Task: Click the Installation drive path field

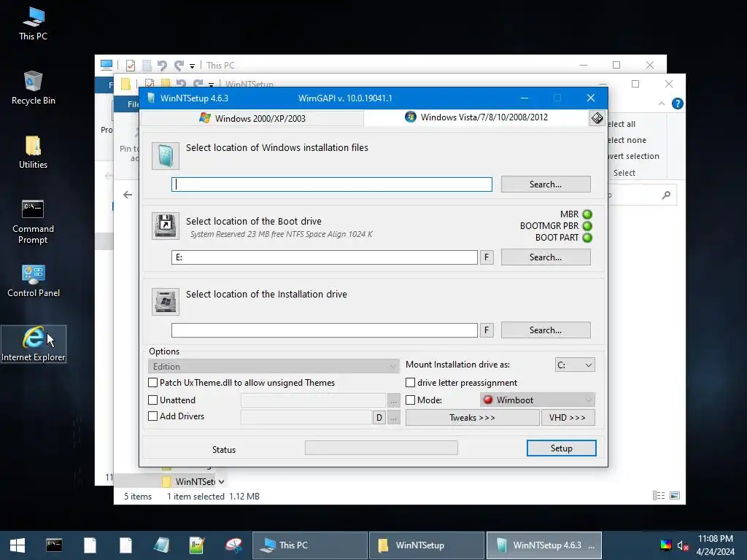Action: point(325,330)
